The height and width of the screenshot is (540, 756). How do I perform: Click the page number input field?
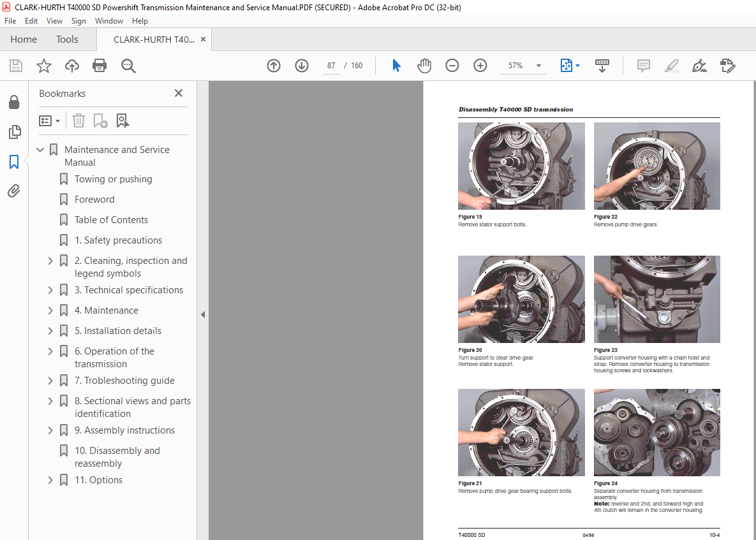click(x=330, y=66)
